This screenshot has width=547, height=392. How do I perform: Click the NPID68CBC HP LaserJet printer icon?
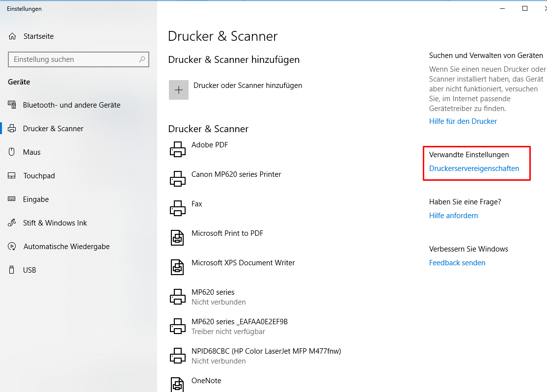178,356
